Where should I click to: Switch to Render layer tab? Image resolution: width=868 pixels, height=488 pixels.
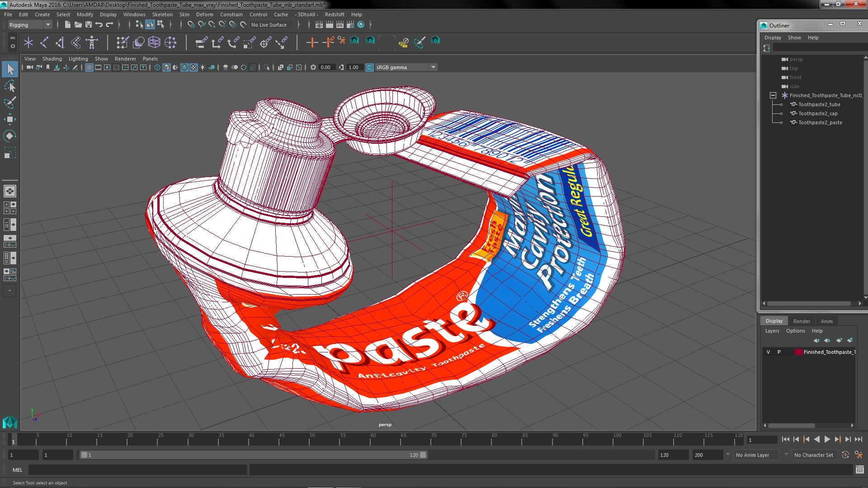(802, 321)
